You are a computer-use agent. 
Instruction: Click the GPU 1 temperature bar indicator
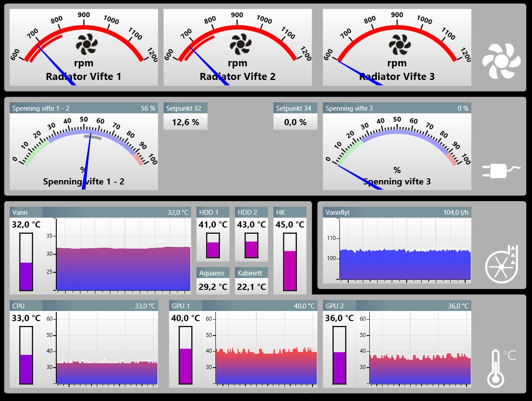186,355
